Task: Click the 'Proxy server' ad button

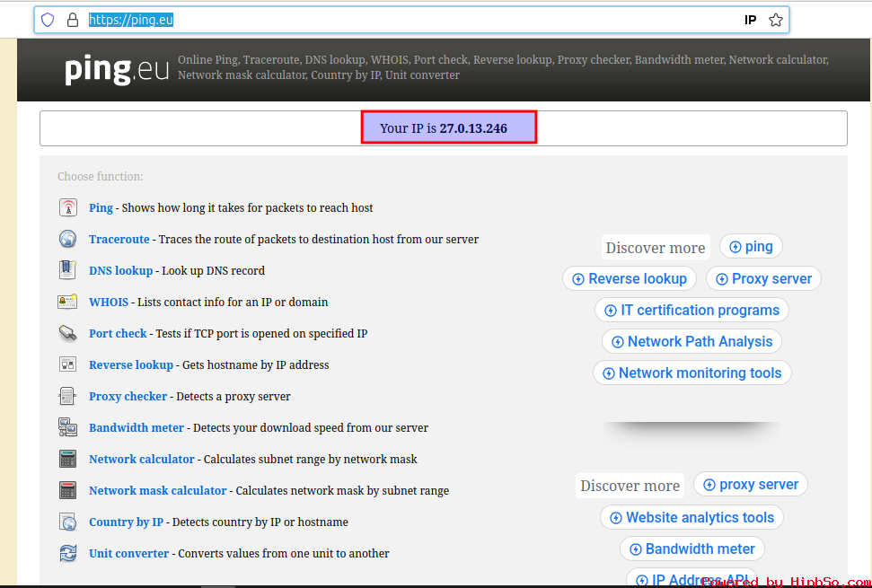Action: click(x=763, y=279)
